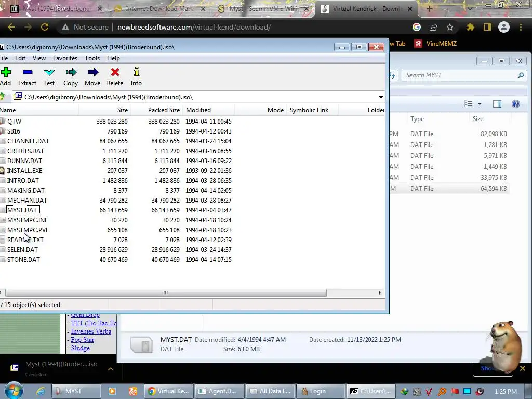Open Internet Explorer from taskbar
Screen dimensions: 532x399
click(41, 391)
